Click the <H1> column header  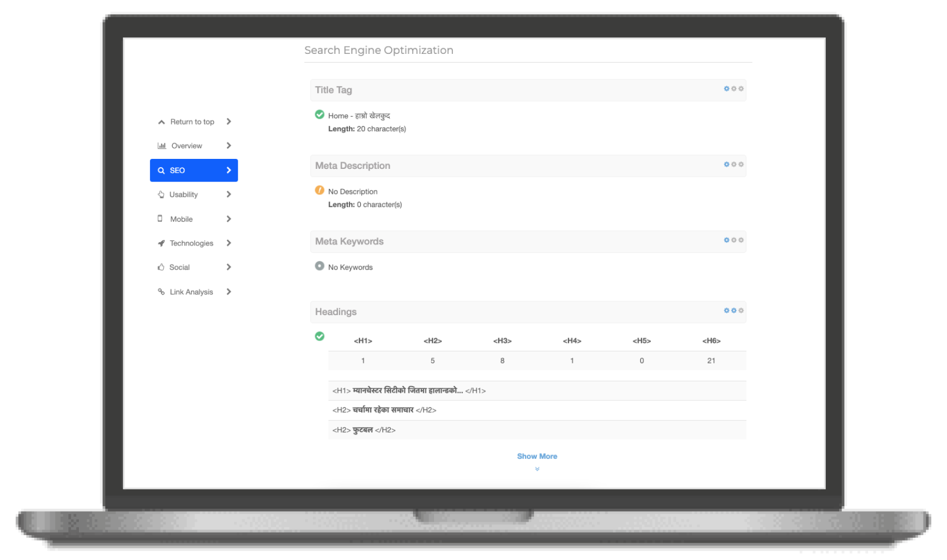click(363, 341)
